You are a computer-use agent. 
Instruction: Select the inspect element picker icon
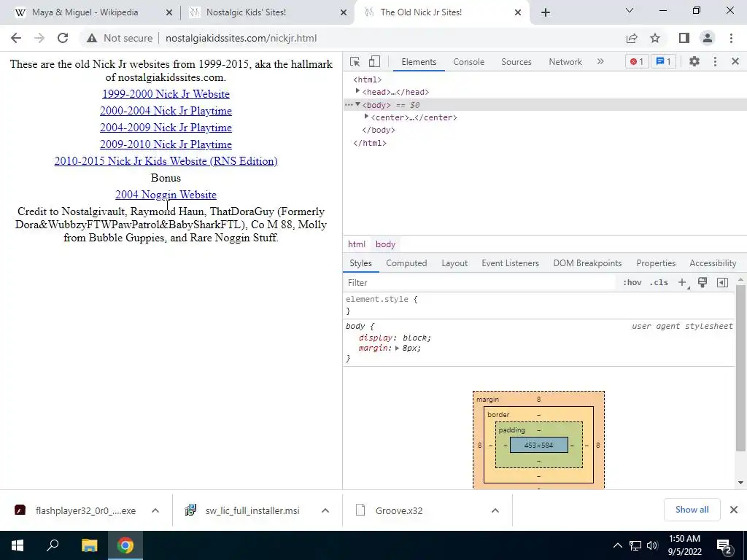click(355, 62)
